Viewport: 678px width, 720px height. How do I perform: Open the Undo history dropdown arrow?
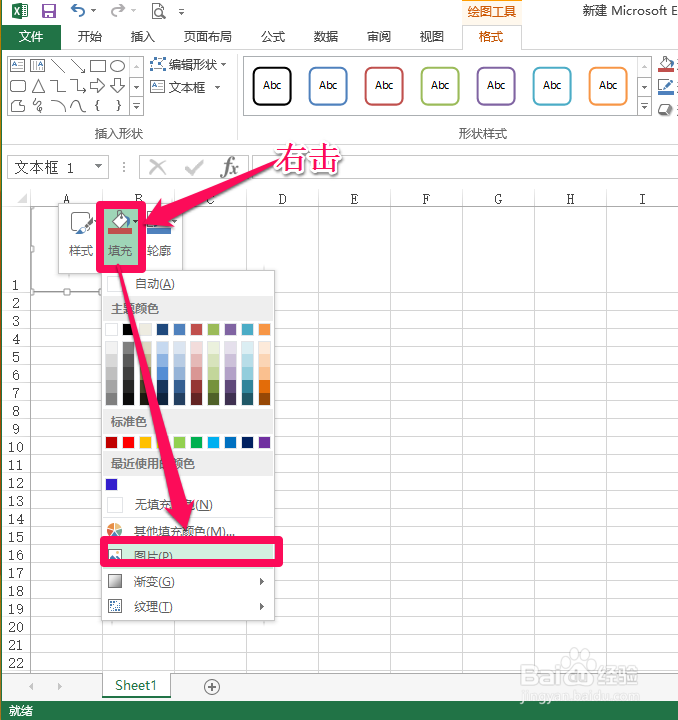(94, 11)
